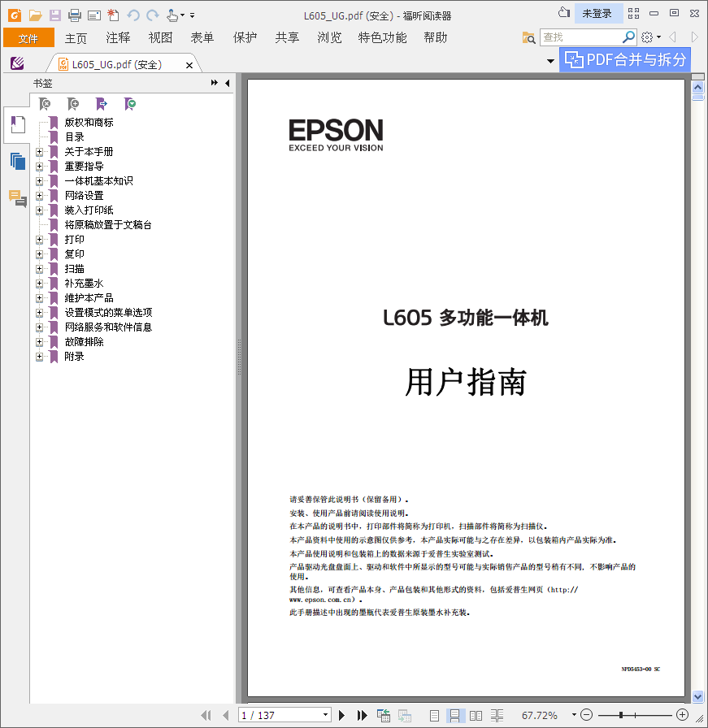Expand the 扫描 bookmark node
The width and height of the screenshot is (708, 728).
[x=40, y=269]
